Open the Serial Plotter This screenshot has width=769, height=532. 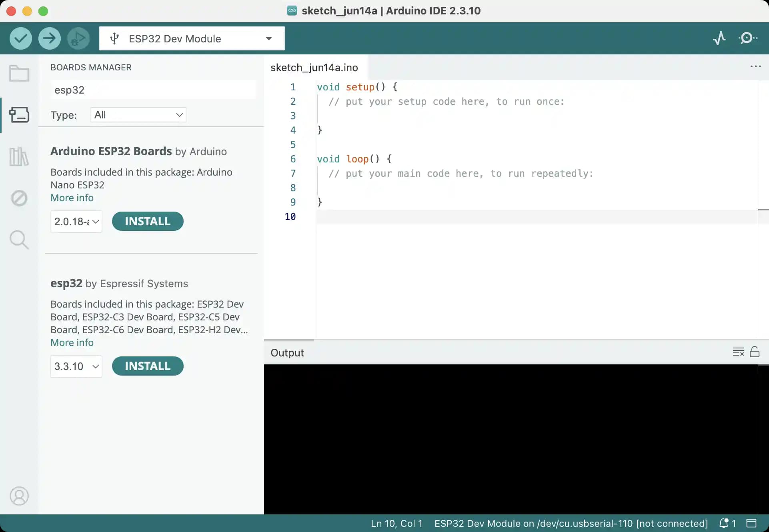point(719,38)
